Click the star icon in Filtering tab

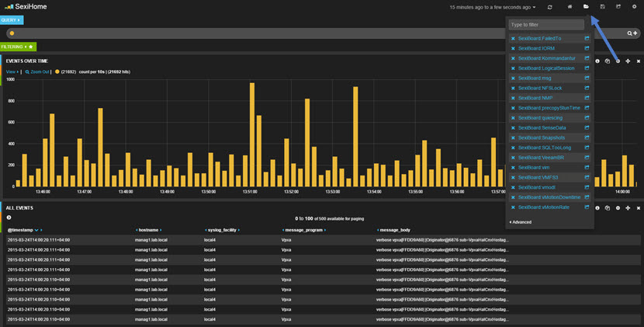[x=31, y=47]
